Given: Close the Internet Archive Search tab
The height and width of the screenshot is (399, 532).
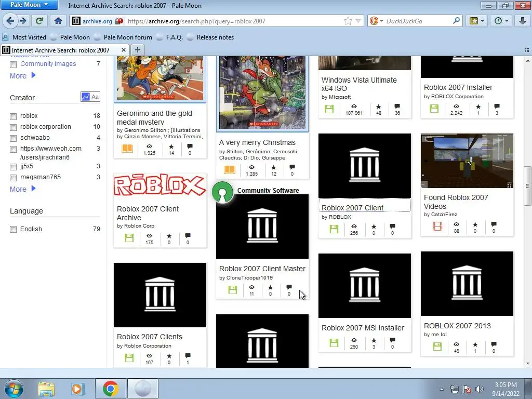Looking at the screenshot, I should point(124,50).
